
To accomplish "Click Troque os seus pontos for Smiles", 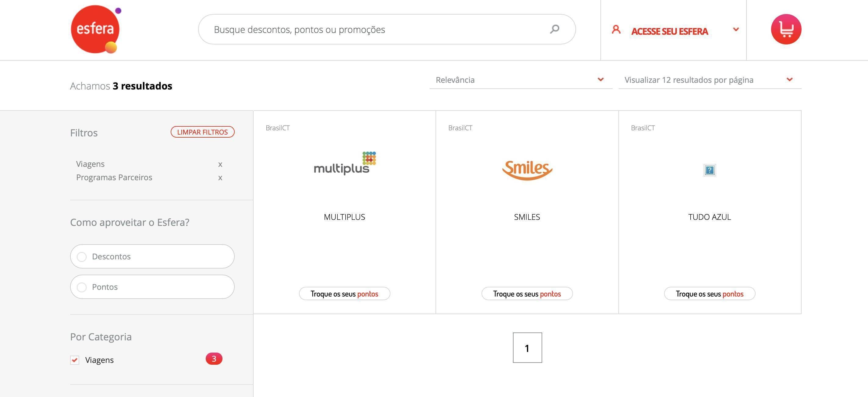I will [x=527, y=293].
